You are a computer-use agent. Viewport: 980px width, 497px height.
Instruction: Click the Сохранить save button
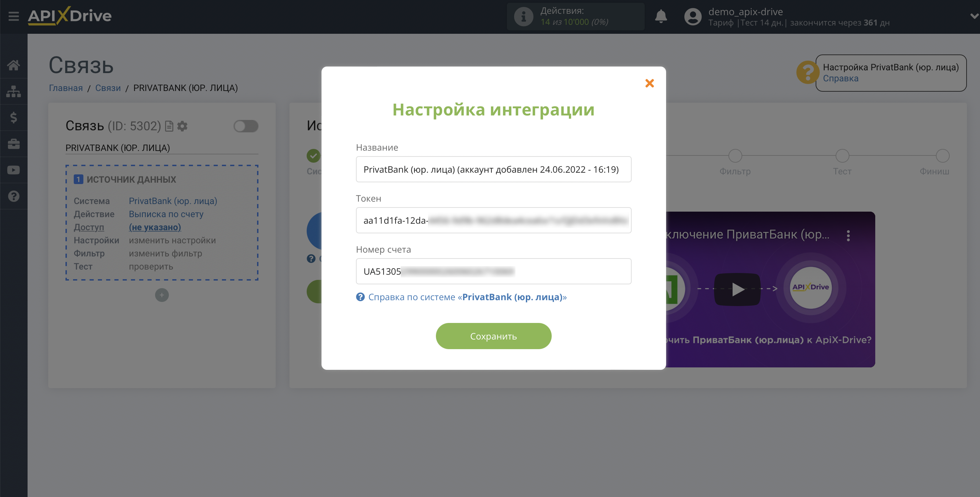[493, 336]
